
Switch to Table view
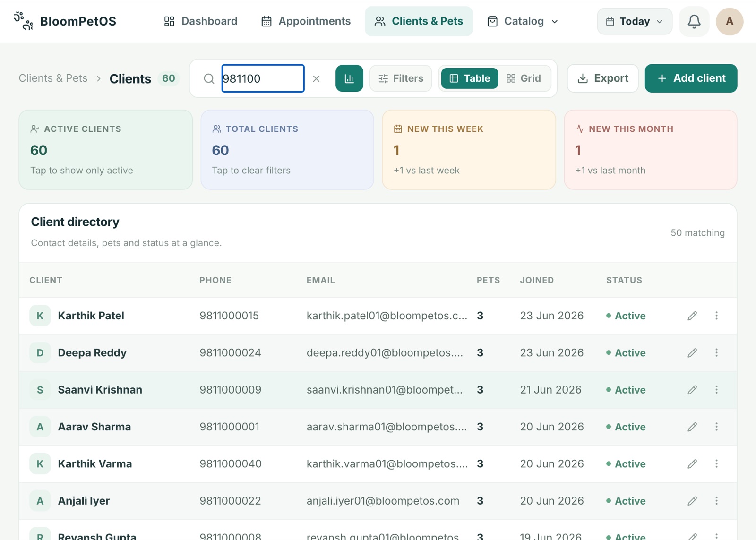tap(470, 78)
